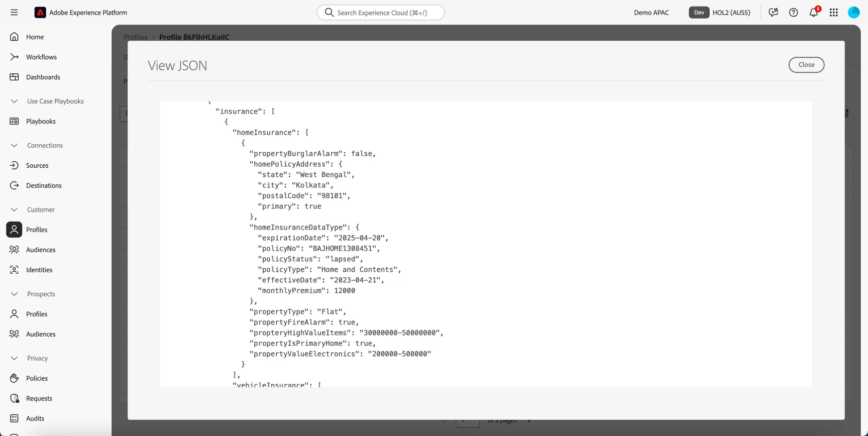Image resolution: width=868 pixels, height=436 pixels.
Task: Click the expirationDate value 2025-04-20
Action: point(360,238)
